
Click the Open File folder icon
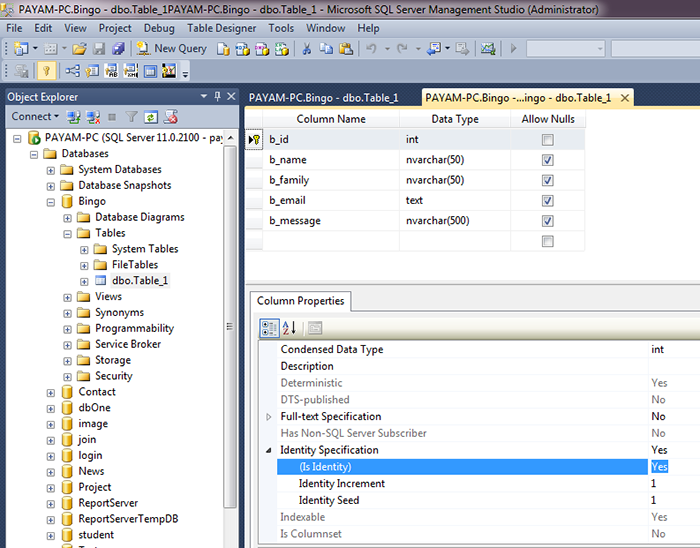point(79,48)
